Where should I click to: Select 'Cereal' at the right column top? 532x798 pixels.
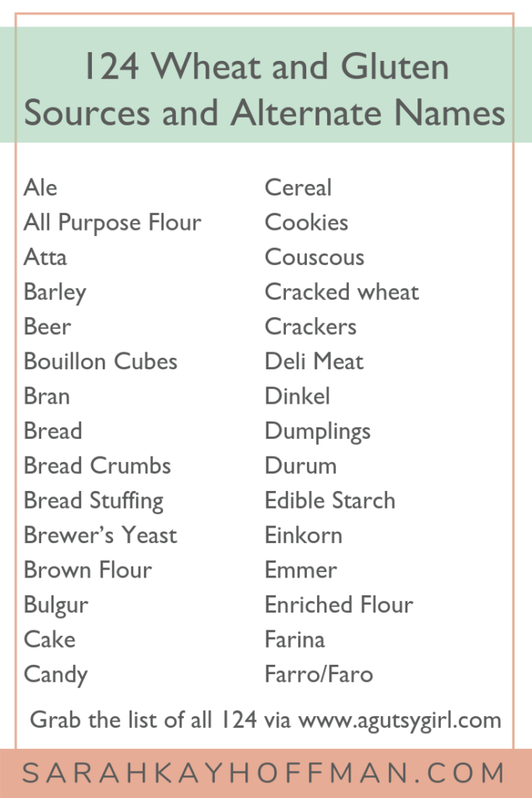(x=298, y=187)
